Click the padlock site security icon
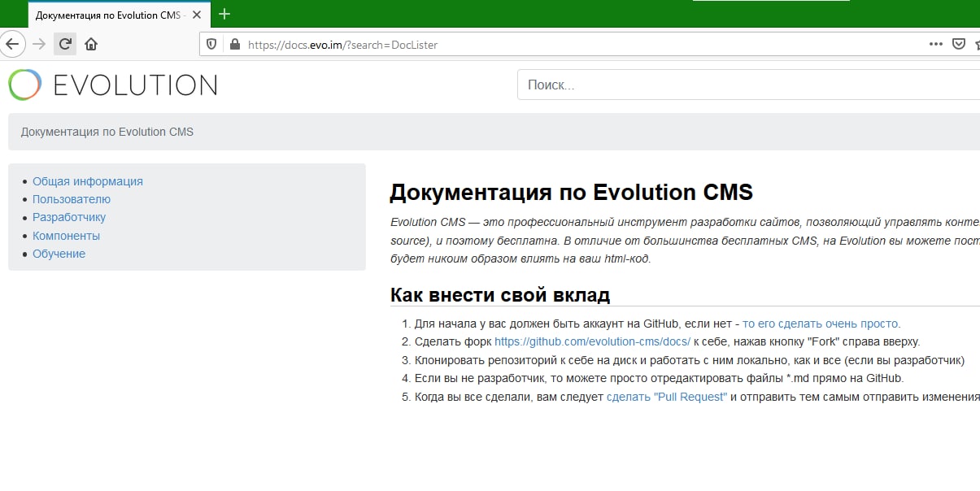 235,45
